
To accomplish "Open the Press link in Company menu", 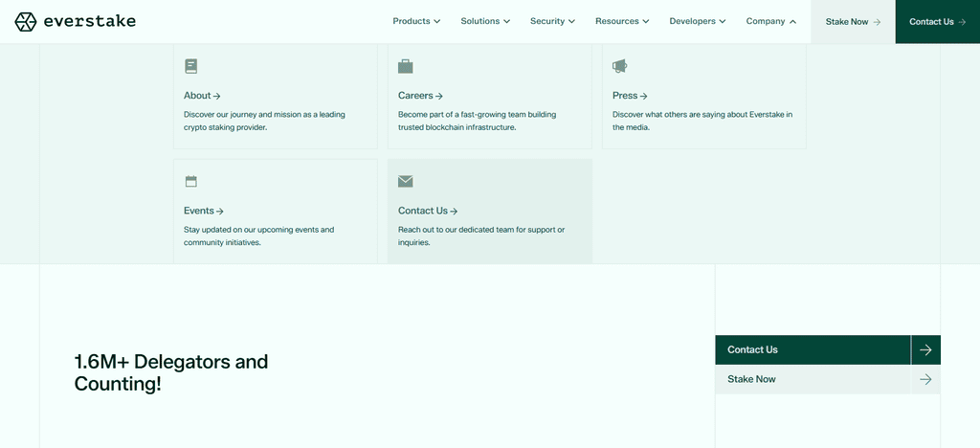I will click(630, 96).
